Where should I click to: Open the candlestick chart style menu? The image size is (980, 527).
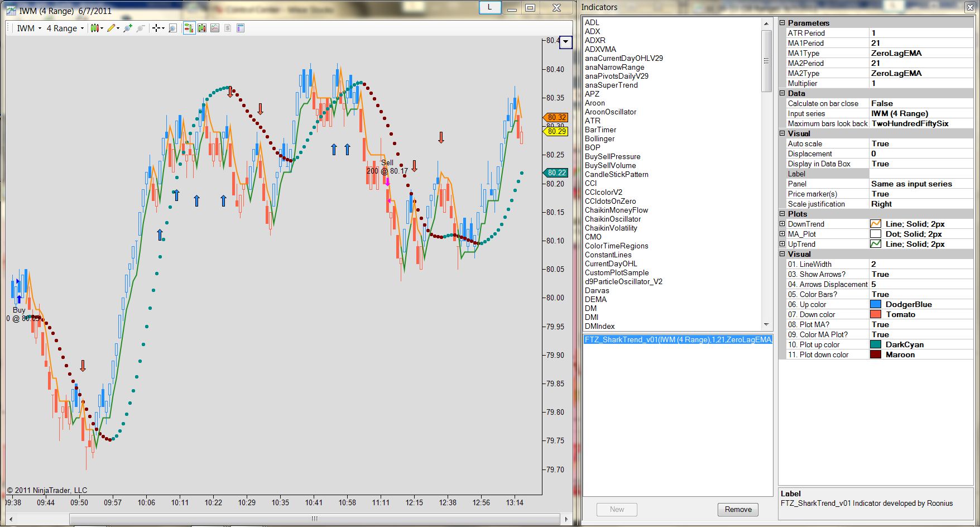click(97, 28)
